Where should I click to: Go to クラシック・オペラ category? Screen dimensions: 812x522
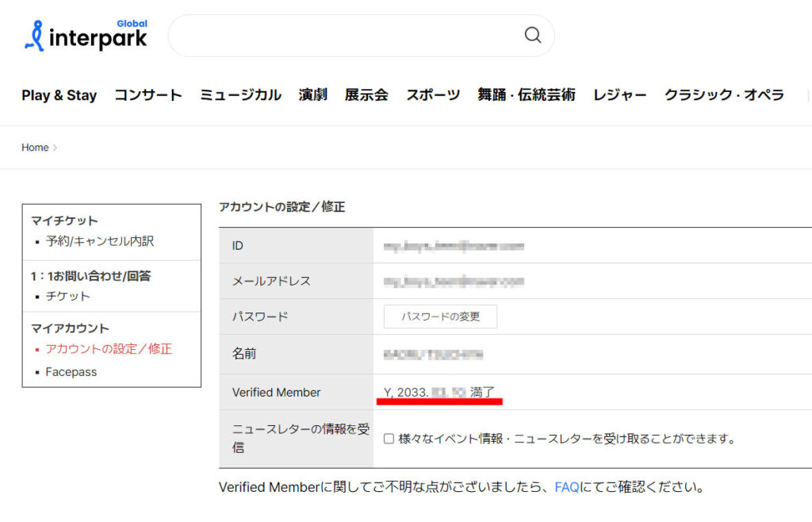pos(724,94)
